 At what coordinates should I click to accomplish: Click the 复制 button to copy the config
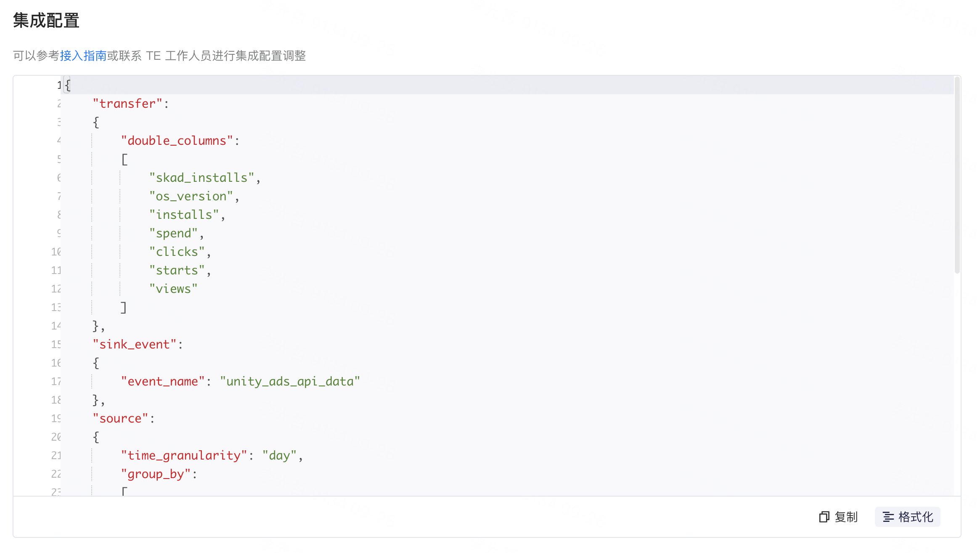(x=847, y=517)
